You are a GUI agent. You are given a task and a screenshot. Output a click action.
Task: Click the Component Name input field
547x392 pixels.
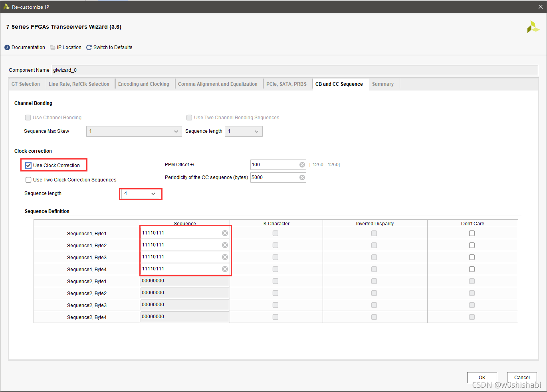click(x=295, y=70)
